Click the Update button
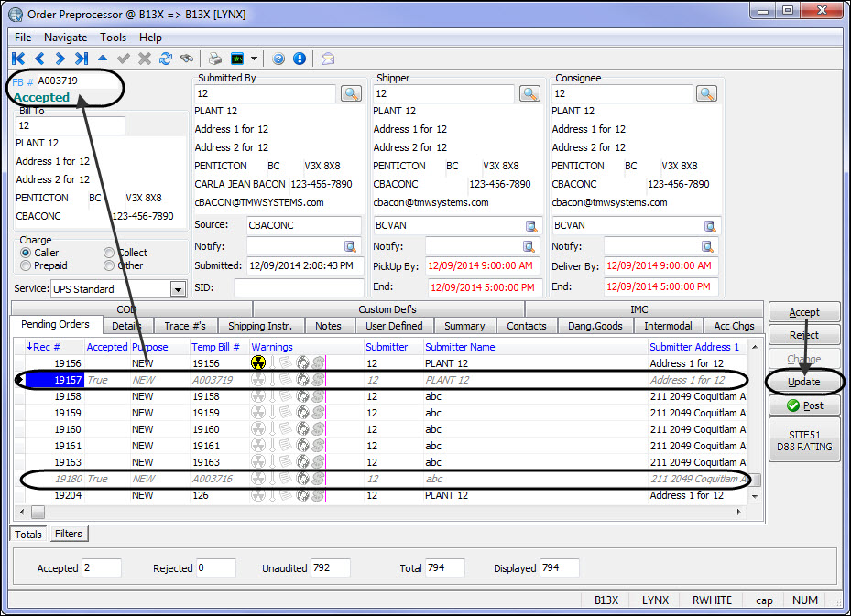 804,382
